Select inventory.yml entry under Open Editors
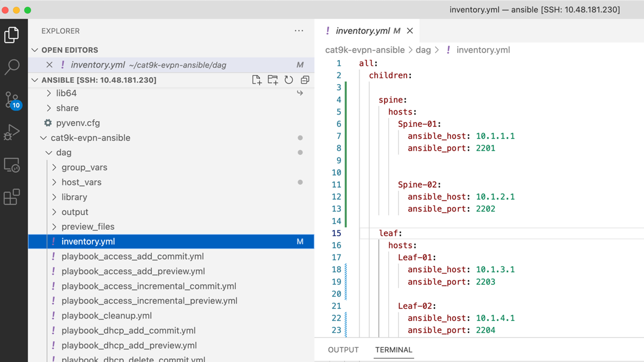This screenshot has height=362, width=644. click(x=171, y=65)
